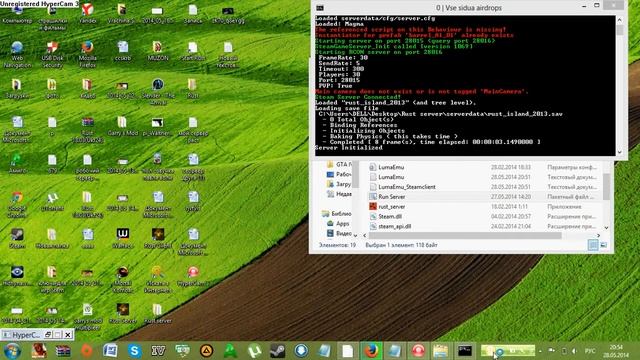This screenshot has height=360, width=640.
Task: Close the HyperCam mini window
Action: 68,335
